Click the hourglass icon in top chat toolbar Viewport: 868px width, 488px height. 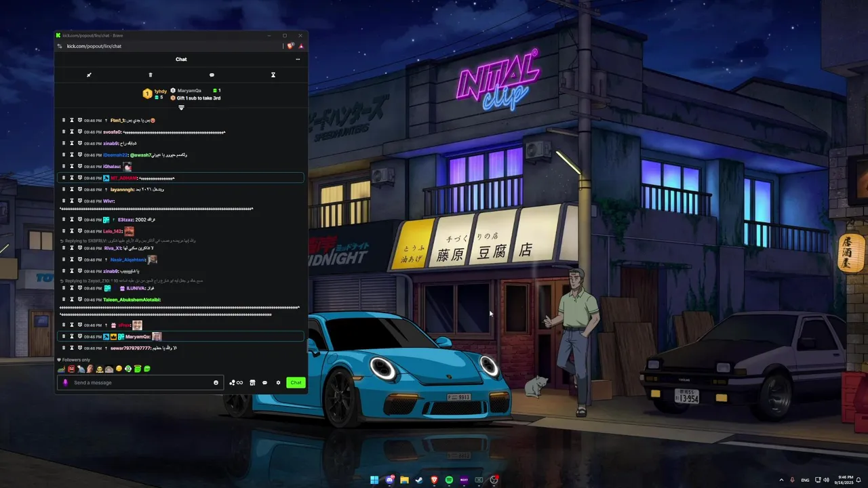point(273,75)
